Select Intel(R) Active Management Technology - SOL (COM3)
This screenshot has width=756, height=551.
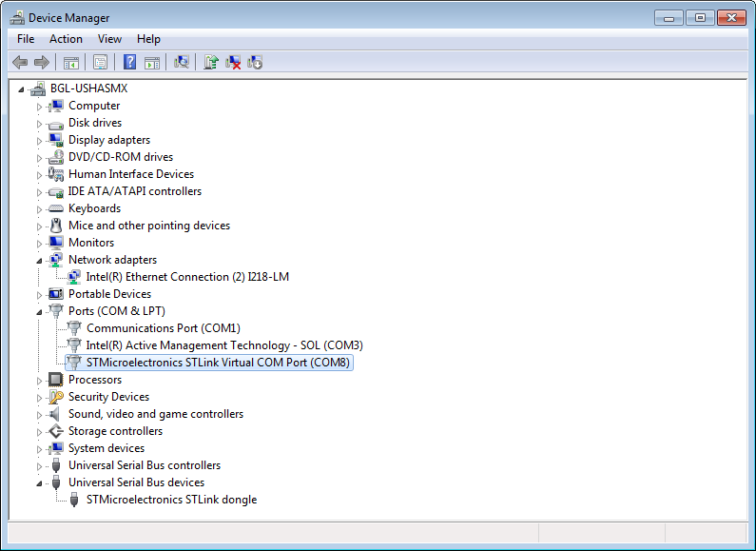[x=224, y=345]
